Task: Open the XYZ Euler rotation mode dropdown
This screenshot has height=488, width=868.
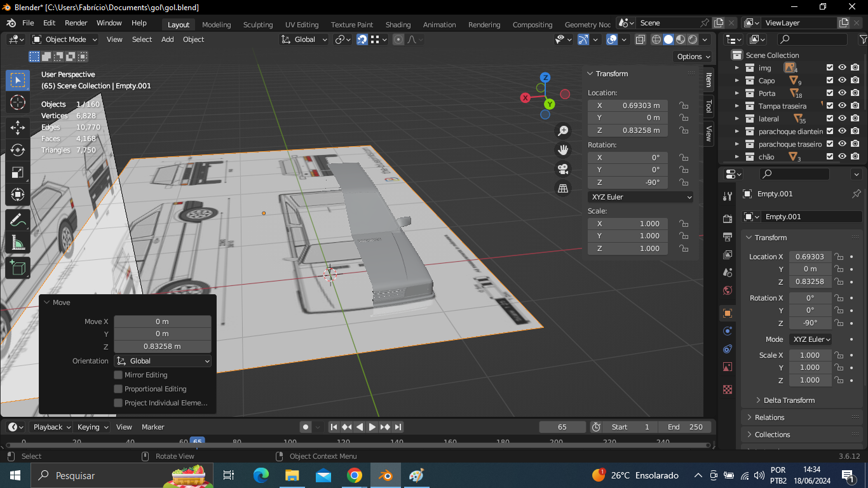Action: pyautogui.click(x=641, y=197)
